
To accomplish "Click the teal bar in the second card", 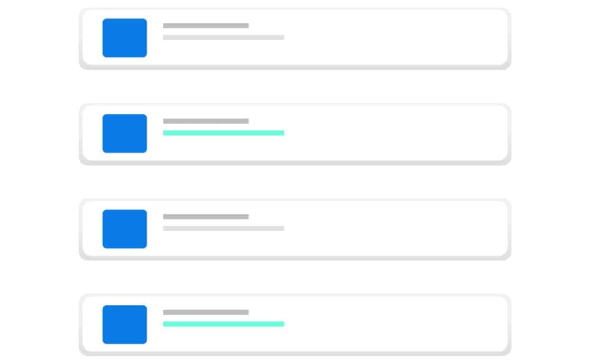I will [x=223, y=133].
